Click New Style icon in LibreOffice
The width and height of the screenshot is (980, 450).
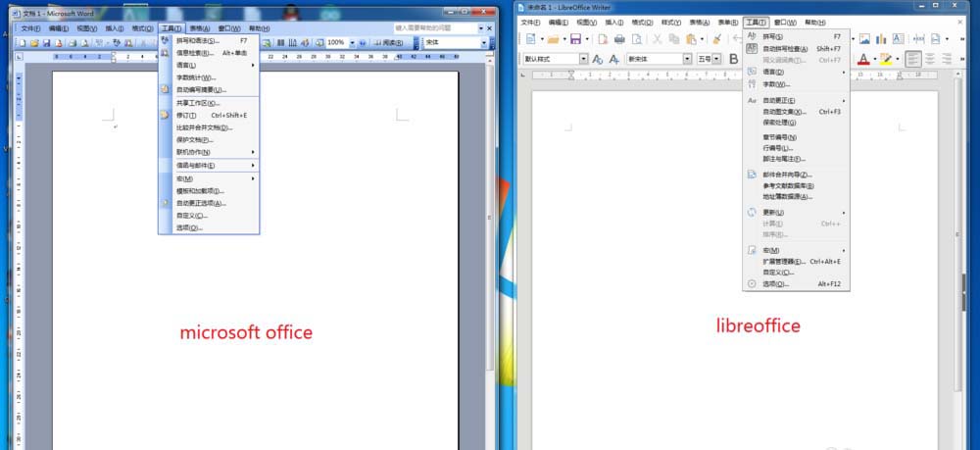[613, 60]
